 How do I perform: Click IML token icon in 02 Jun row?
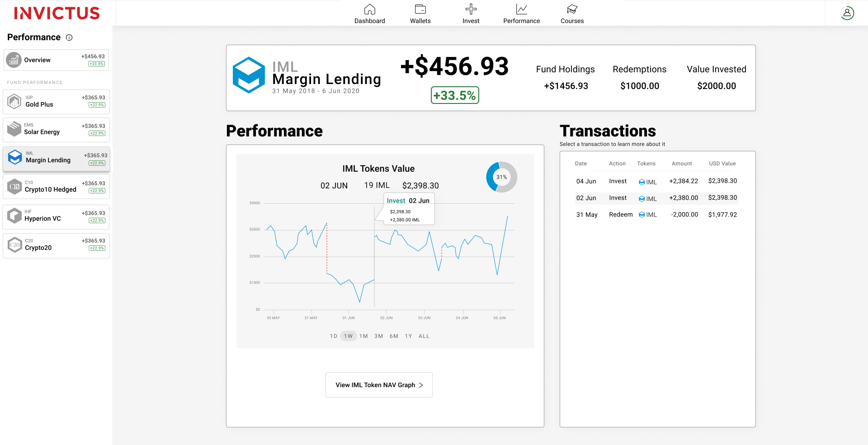coord(642,199)
